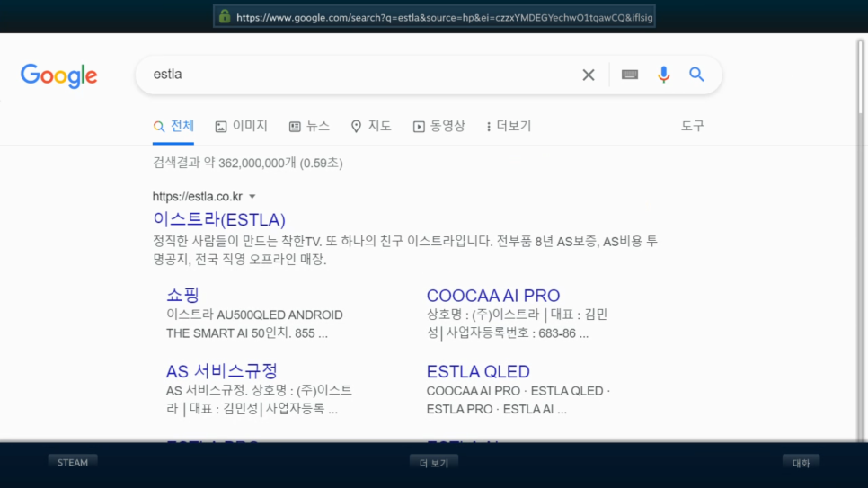Click the 대화 button
Screen dimensions: 868x488
point(801,463)
